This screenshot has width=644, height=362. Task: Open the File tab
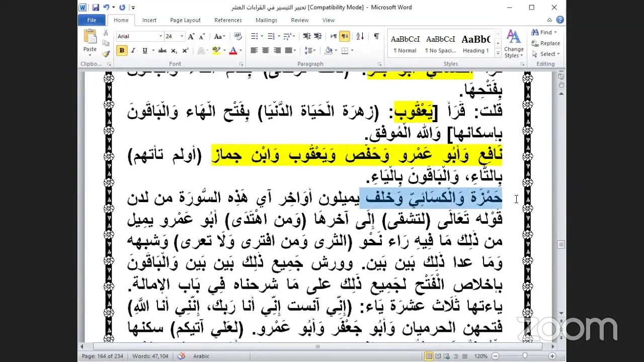[x=92, y=20]
